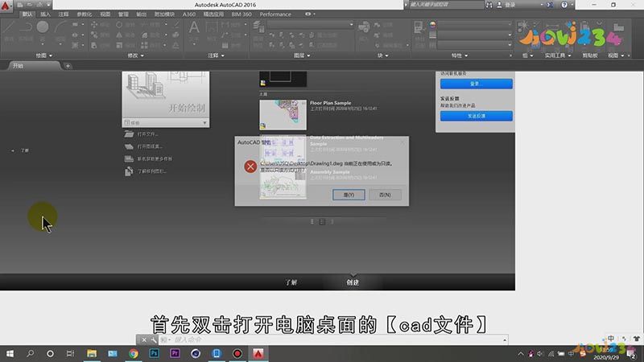Screen dimensions: 644x362
Task: Open the template dropdown under Start Drawing
Action: point(166,123)
